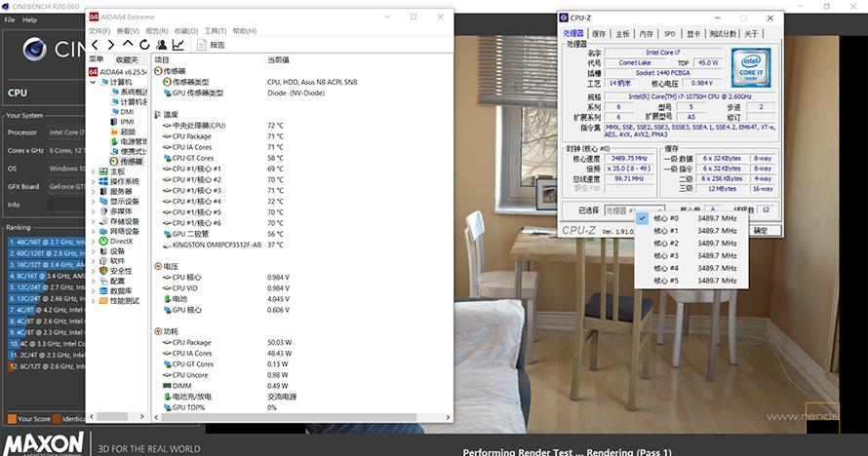Screen dimensions: 868x456
Task: Switch to 内存 tab in CPU-Z
Action: 647,34
